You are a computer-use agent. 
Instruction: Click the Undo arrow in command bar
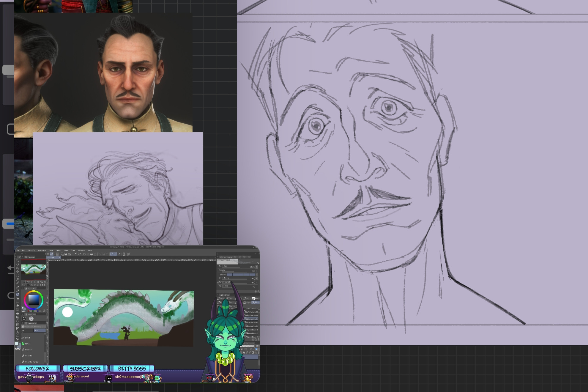76,254
